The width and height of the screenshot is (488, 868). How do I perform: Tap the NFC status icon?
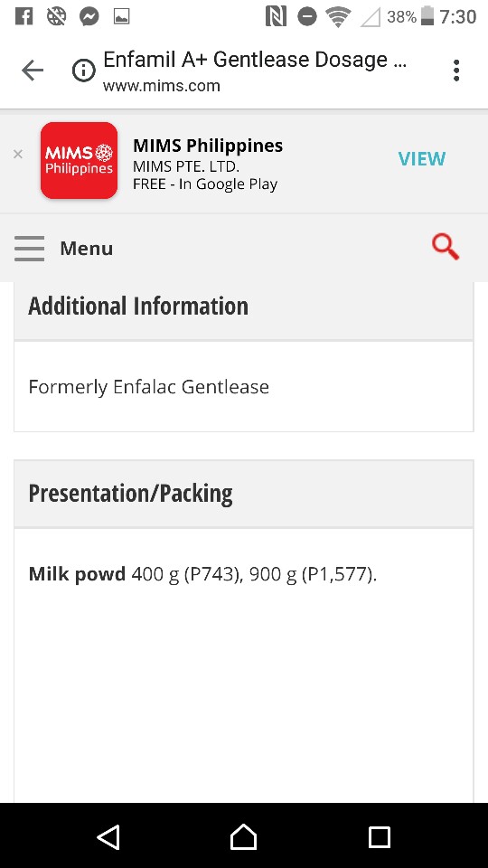pos(276,16)
